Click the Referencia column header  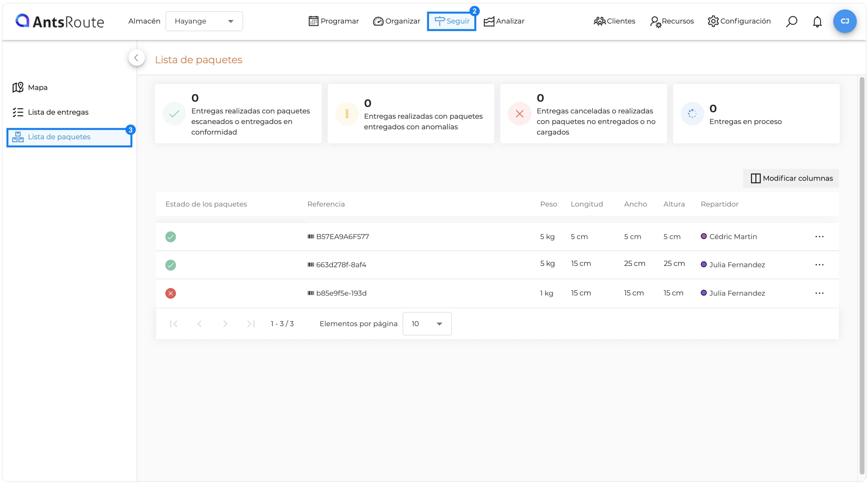coord(326,204)
